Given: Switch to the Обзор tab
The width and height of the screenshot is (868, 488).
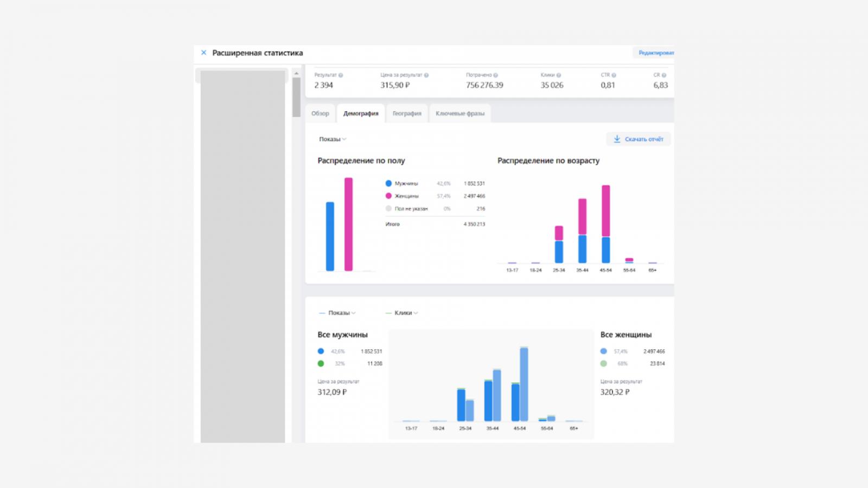Looking at the screenshot, I should 320,113.
